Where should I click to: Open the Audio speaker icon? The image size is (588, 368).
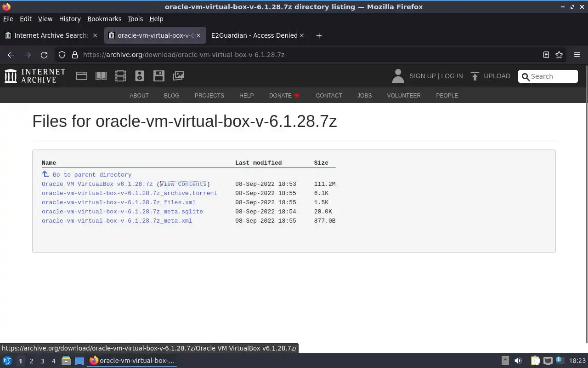coord(140,76)
